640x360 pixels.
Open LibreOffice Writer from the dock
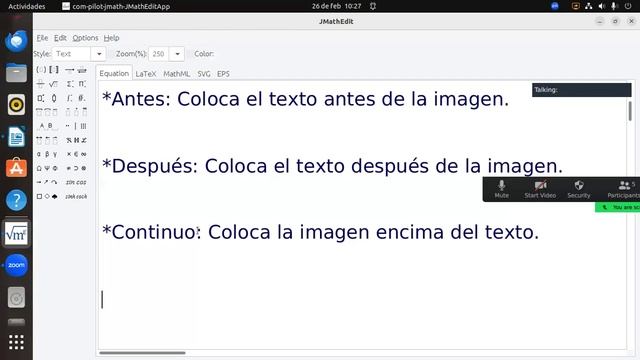[16, 136]
